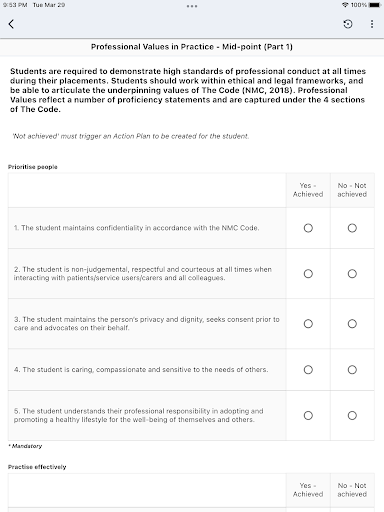Select No - Not achieved for confidentiality statement

(352, 228)
